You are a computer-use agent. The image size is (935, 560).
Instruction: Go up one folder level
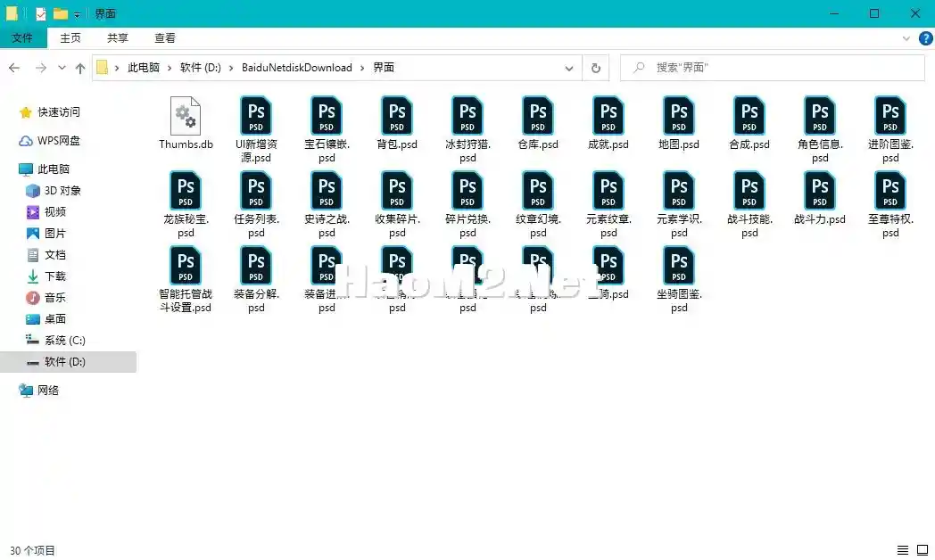click(80, 68)
